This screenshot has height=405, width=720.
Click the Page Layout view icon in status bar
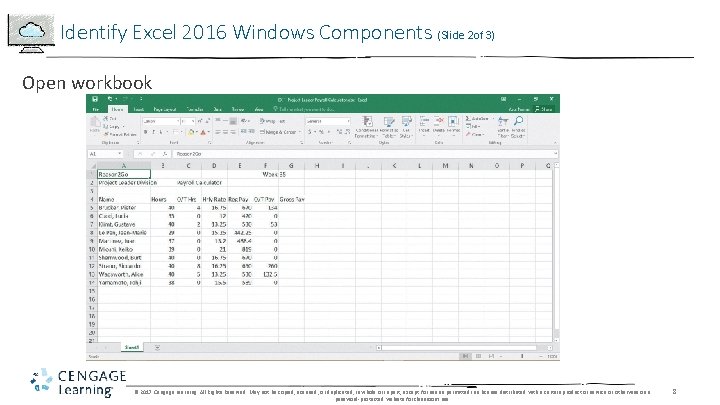(478, 356)
